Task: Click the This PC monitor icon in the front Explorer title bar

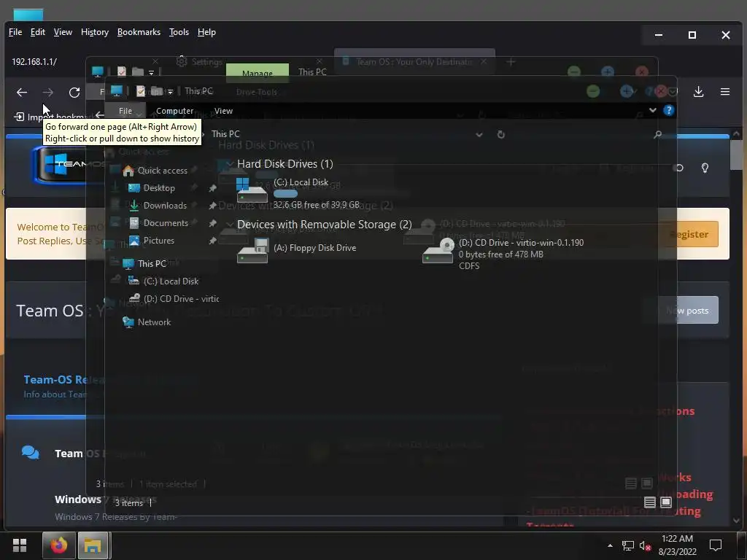Action: tap(116, 90)
